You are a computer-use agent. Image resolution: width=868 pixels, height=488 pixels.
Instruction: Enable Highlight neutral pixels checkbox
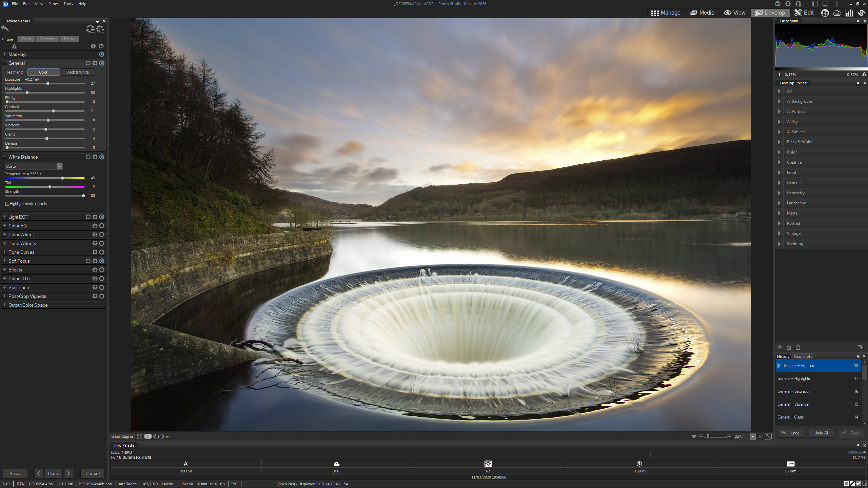7,204
